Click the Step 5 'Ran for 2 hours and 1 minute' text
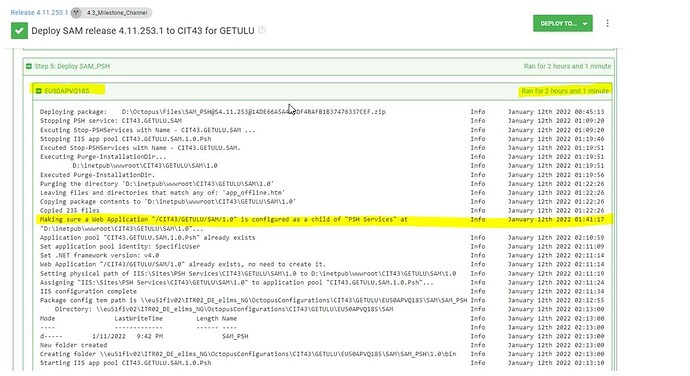 (x=567, y=66)
